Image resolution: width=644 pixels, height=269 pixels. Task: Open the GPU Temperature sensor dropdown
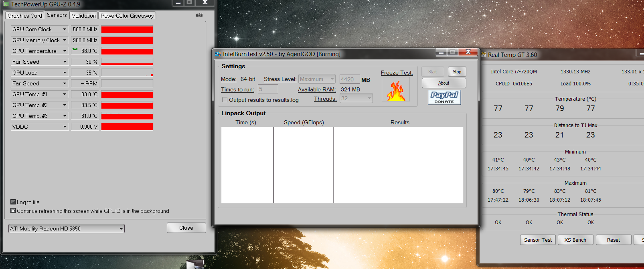point(40,51)
